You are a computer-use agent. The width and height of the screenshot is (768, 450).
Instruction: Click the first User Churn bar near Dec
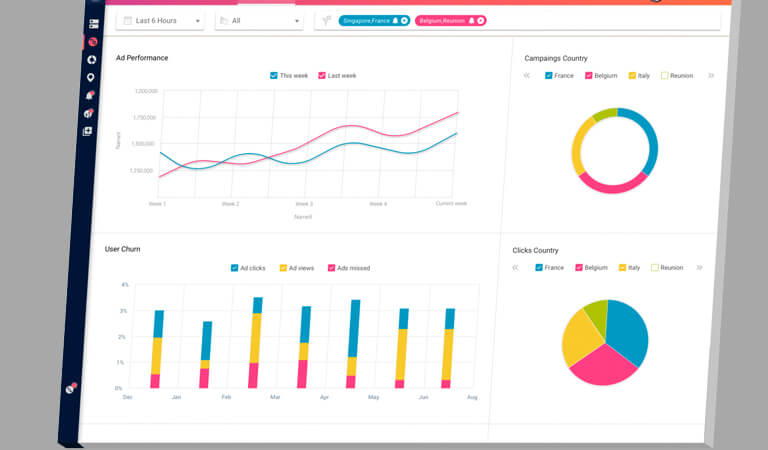tap(157, 349)
